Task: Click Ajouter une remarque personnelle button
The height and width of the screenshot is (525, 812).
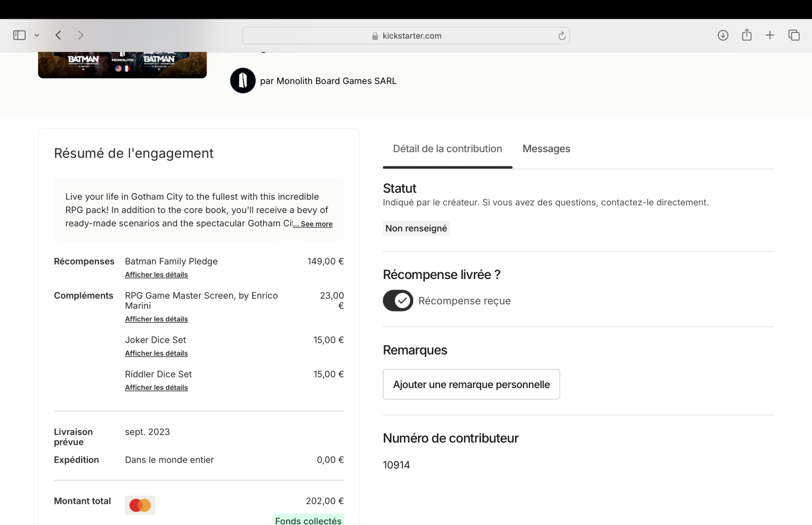Action: point(471,384)
